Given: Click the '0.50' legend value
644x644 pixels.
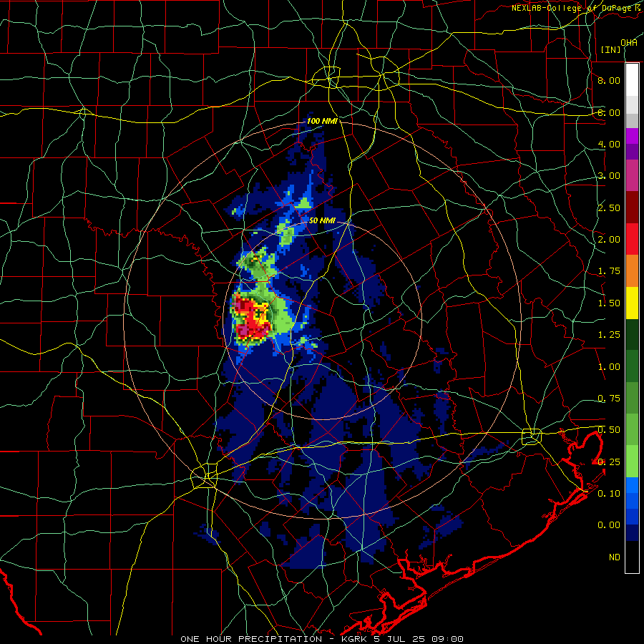Looking at the screenshot, I should [609, 430].
